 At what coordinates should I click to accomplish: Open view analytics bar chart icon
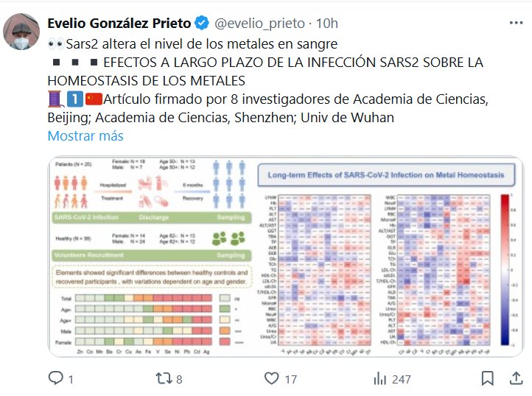[380, 378]
